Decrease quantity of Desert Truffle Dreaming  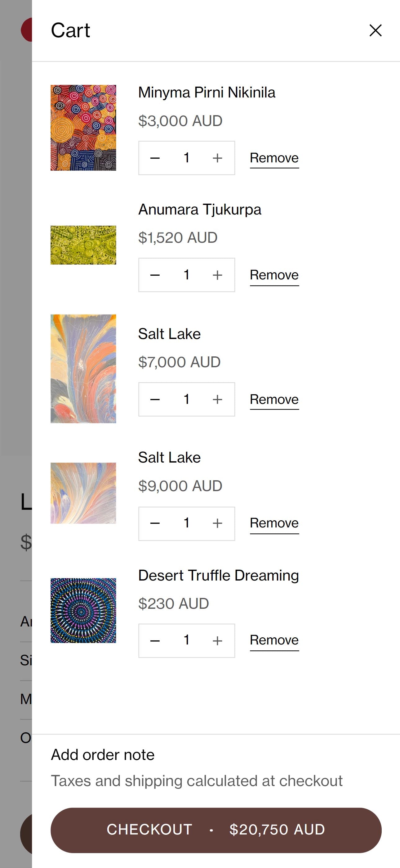coord(155,640)
